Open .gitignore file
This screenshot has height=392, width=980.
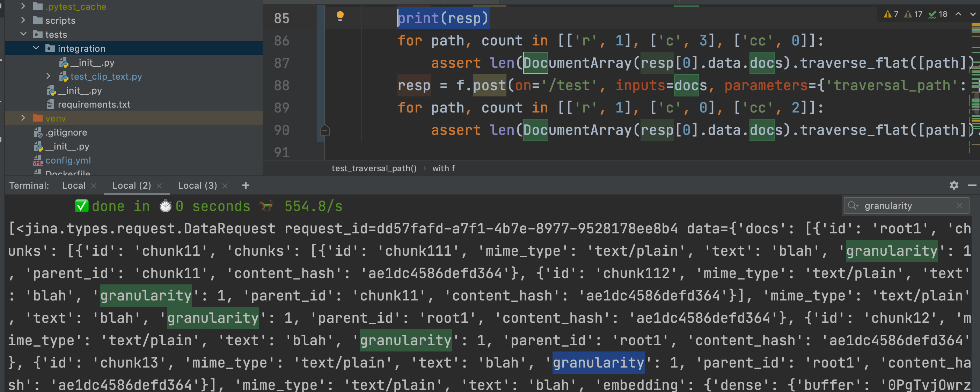pos(66,132)
